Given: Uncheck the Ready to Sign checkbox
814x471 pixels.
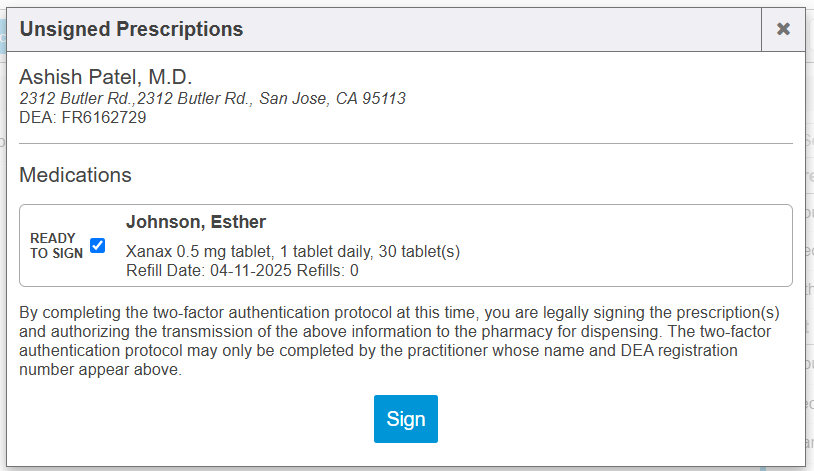Looking at the screenshot, I should coord(97,245).
